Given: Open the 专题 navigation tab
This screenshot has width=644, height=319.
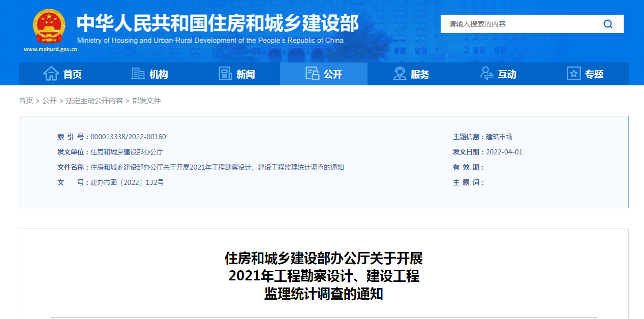Looking at the screenshot, I should pyautogui.click(x=585, y=74).
